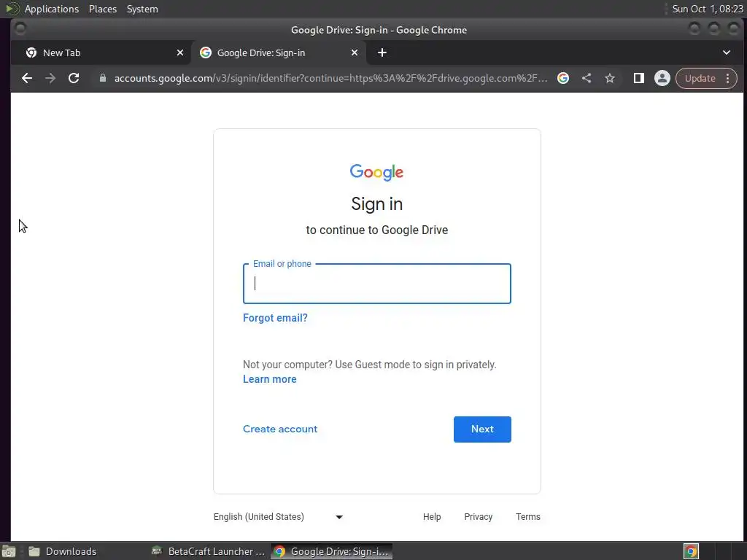Close the Google Drive Sign-in tab
This screenshot has width=747, height=560.
(x=355, y=52)
